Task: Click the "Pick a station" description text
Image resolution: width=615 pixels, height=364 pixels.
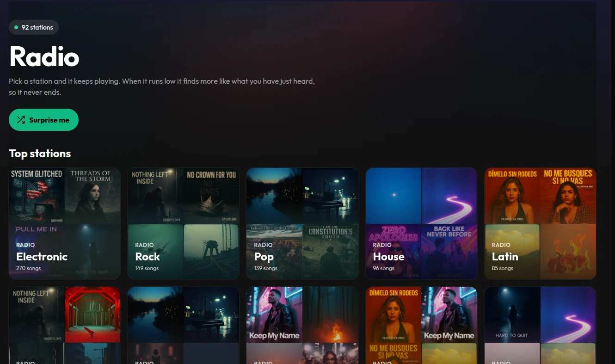Action: [162, 86]
